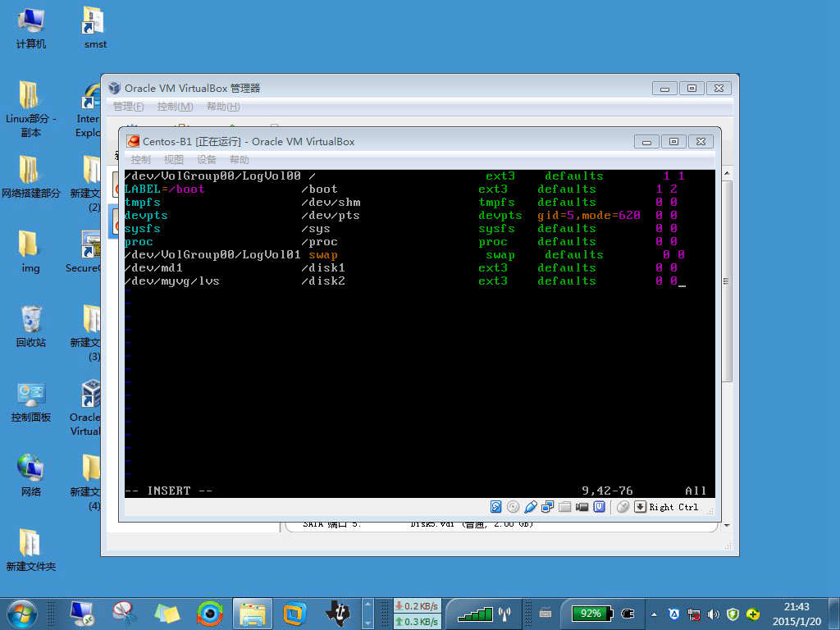Open the 新建文件夹 folder on the desktop

tap(30, 550)
